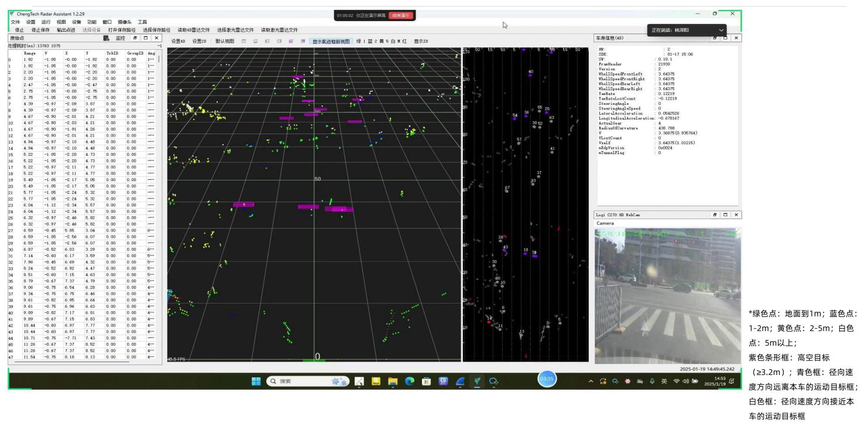Viewport: 868px width, 426px height.
Task: Click the search-magnifier app icon in taskbar
Action: point(494,381)
